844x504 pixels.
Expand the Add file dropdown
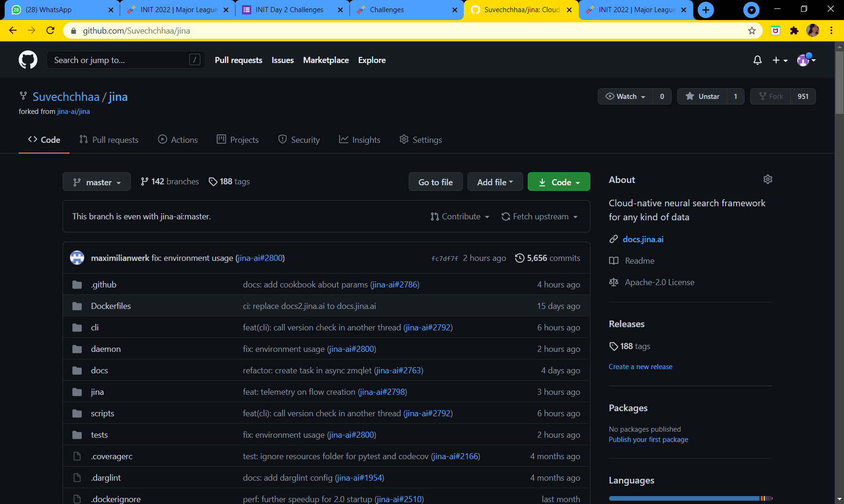[495, 182]
